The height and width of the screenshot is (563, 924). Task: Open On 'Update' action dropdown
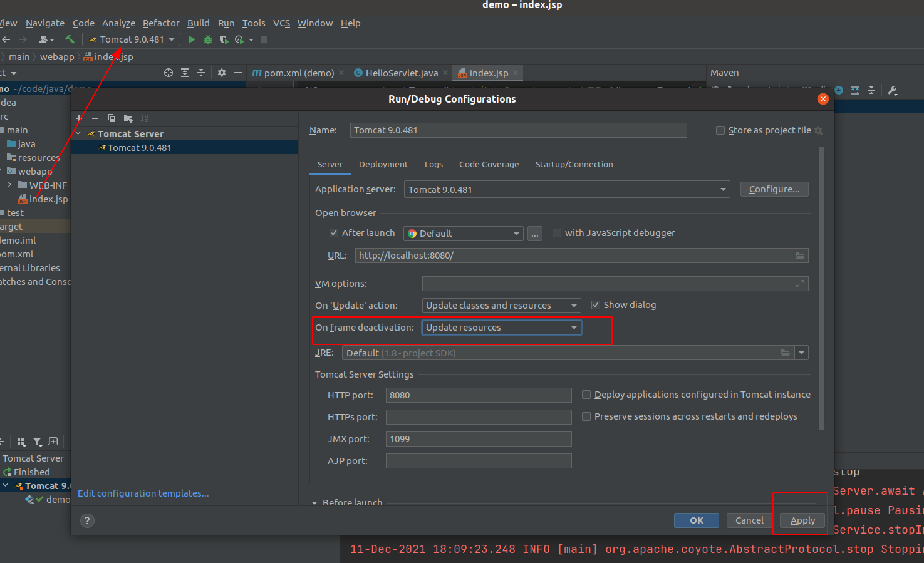(501, 306)
